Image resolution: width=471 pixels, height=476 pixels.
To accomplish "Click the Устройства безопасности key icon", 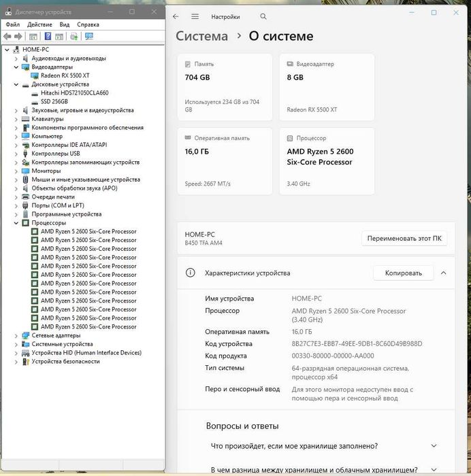I will pos(26,362).
